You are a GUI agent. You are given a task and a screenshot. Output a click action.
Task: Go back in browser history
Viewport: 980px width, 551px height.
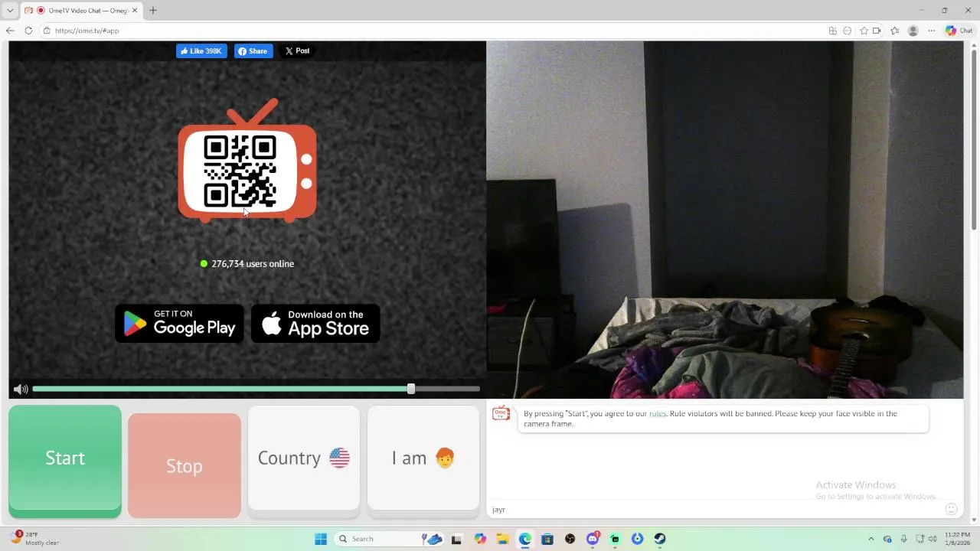tap(10, 31)
